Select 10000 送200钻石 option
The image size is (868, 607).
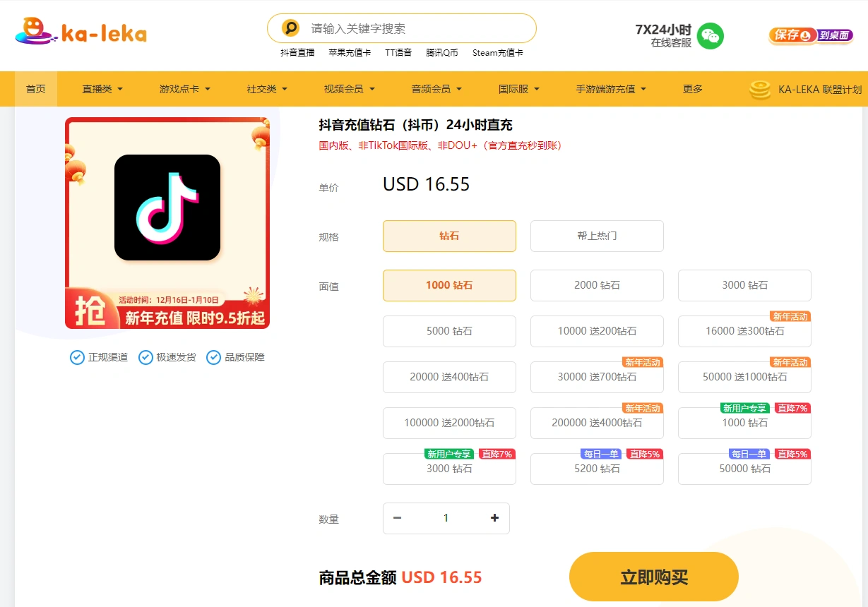tap(597, 331)
